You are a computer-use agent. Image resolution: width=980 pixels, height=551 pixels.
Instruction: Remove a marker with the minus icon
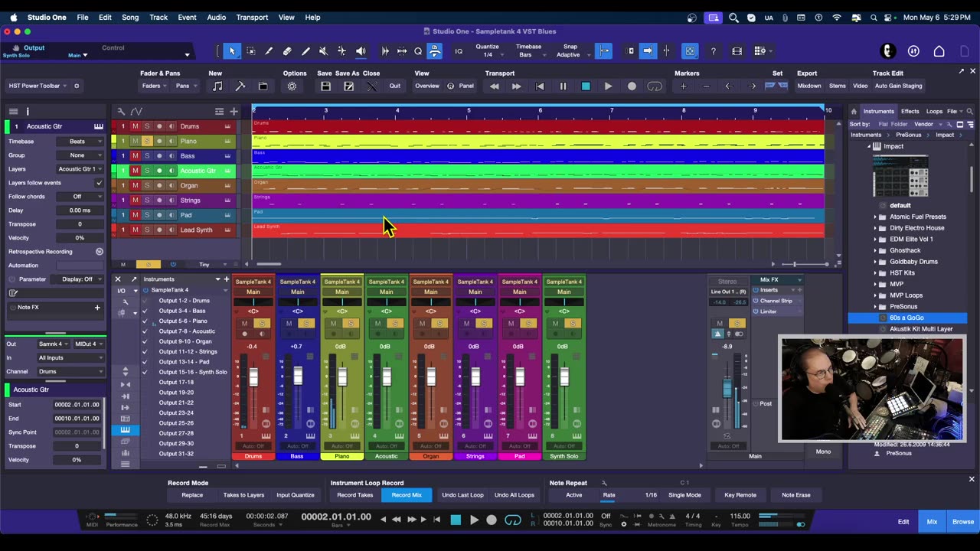pos(706,86)
